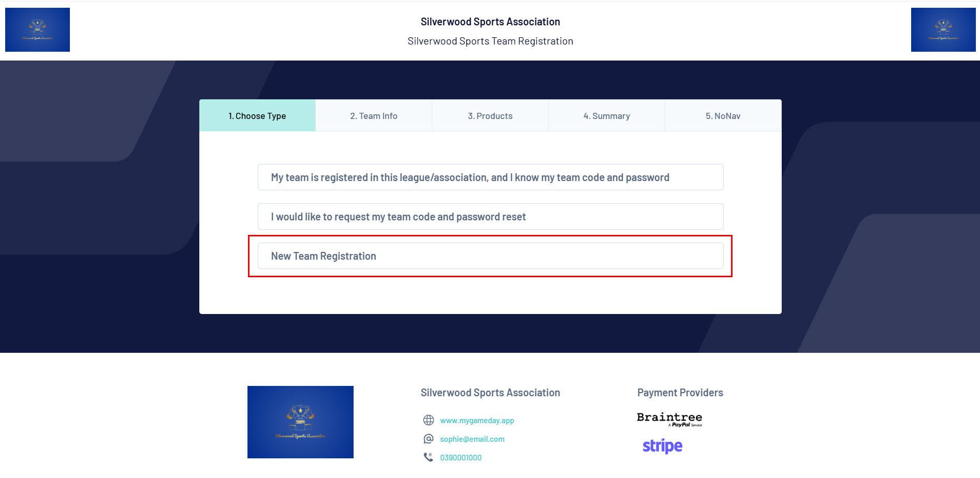
Task: Choose the already registered team option
Action: (x=490, y=177)
